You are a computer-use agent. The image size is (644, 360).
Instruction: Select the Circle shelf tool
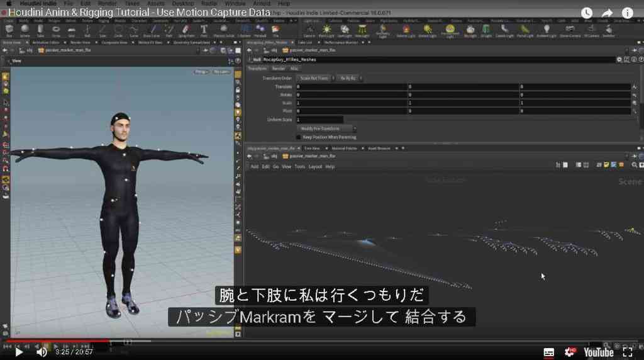click(x=118, y=30)
